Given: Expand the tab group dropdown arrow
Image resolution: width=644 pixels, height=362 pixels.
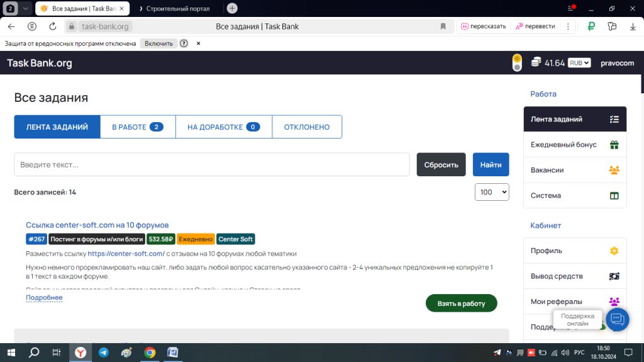Looking at the screenshot, I should pos(25,8).
